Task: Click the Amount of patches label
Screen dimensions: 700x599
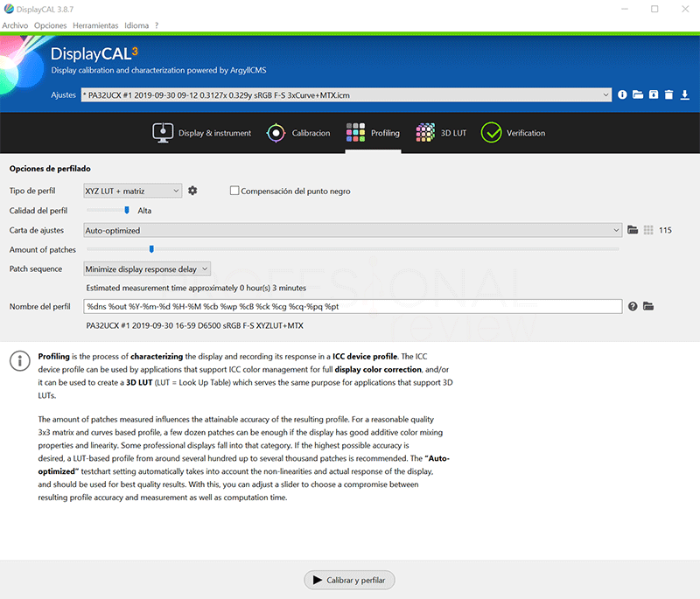Action: (42, 250)
